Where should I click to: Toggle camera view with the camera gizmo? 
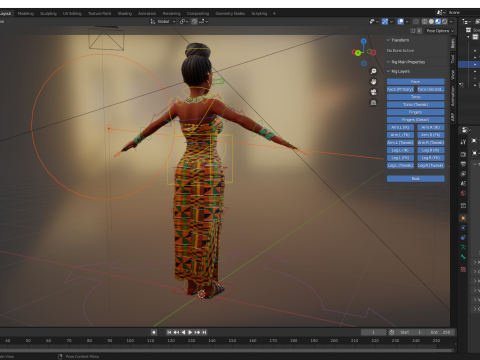[x=374, y=92]
